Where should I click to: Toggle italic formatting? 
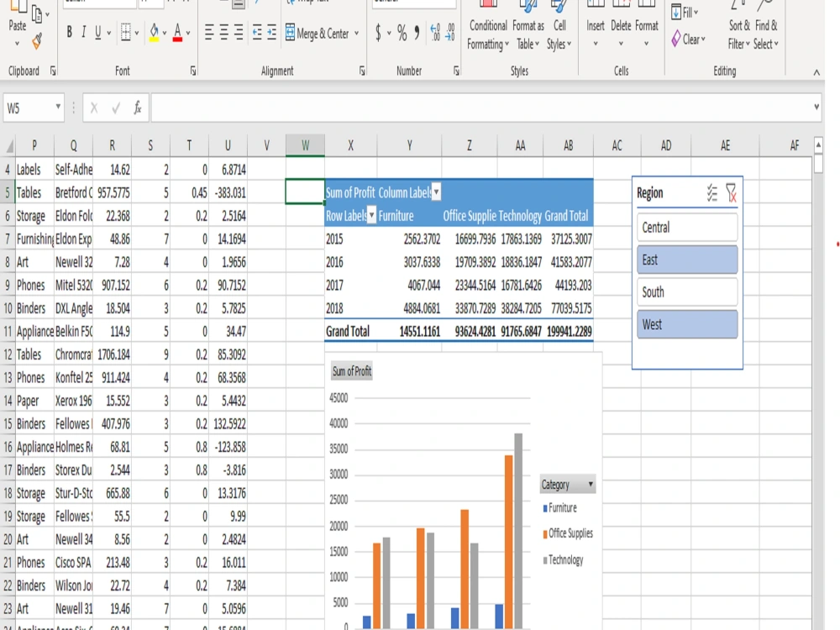click(83, 32)
